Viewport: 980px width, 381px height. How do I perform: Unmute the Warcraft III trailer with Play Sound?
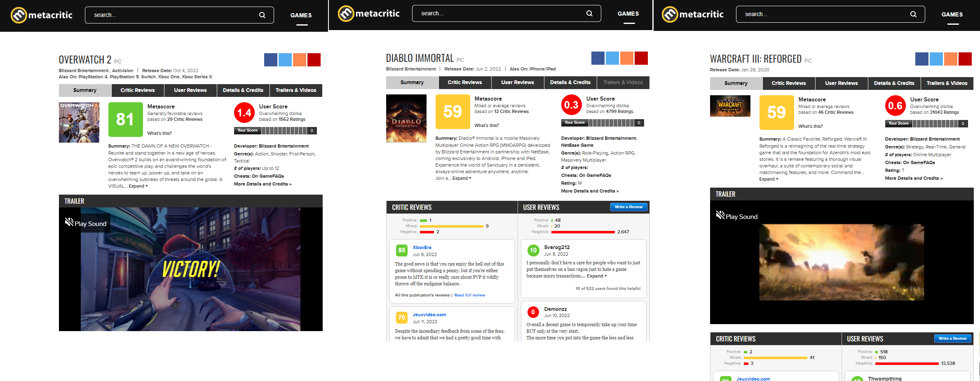(737, 216)
